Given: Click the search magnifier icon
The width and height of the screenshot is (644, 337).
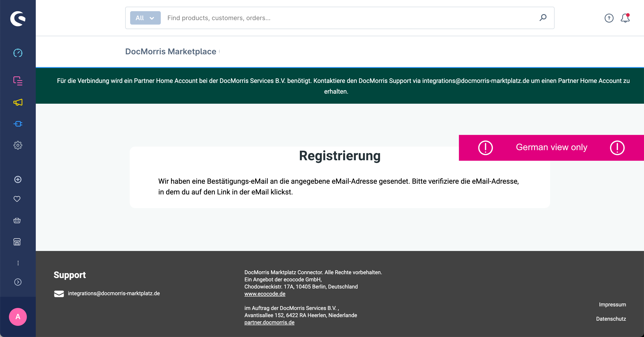Looking at the screenshot, I should pos(543,18).
